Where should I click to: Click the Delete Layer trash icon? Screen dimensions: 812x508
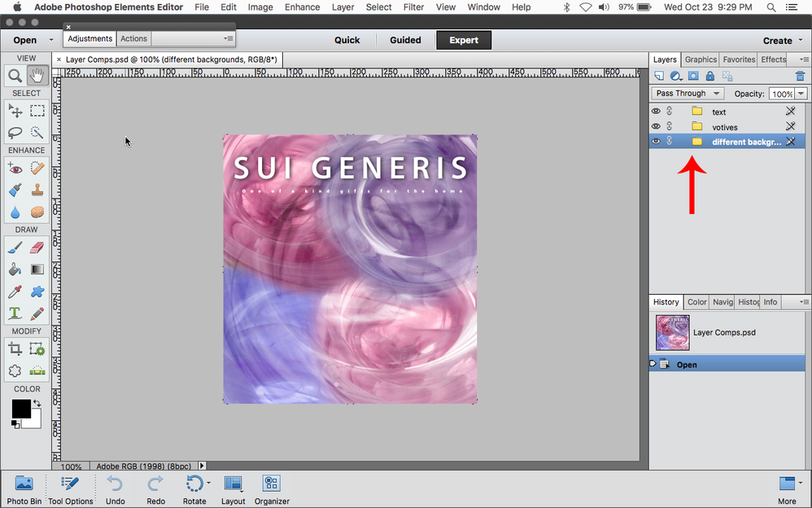[x=800, y=75]
